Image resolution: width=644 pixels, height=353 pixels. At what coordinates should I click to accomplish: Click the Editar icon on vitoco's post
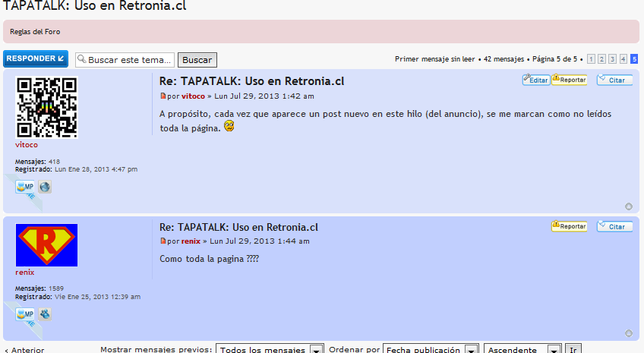[536, 80]
